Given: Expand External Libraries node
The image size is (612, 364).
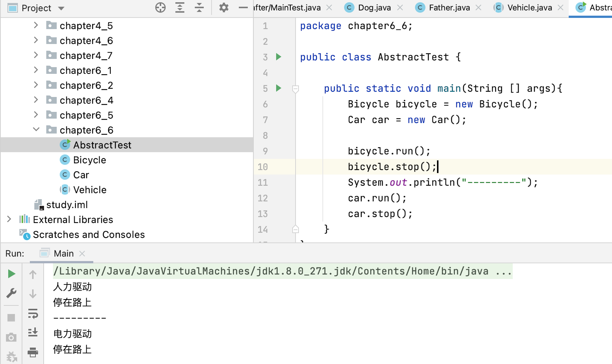Looking at the screenshot, I should (9, 219).
